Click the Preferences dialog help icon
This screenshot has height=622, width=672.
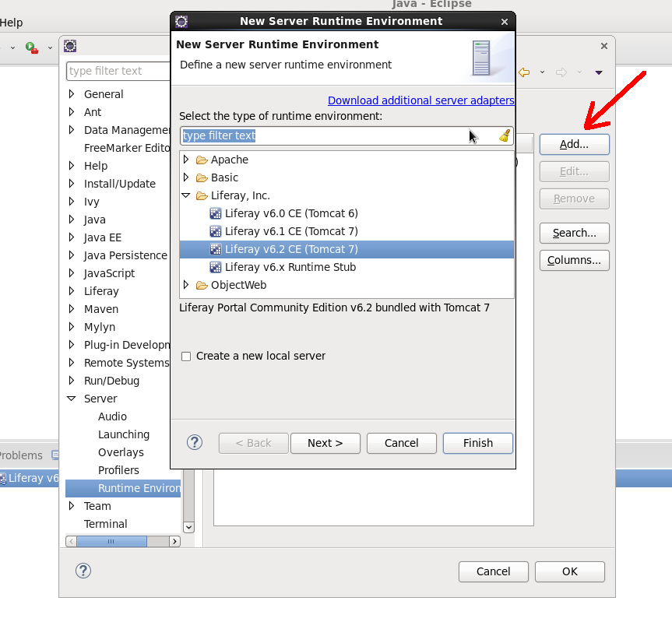pos(83,571)
